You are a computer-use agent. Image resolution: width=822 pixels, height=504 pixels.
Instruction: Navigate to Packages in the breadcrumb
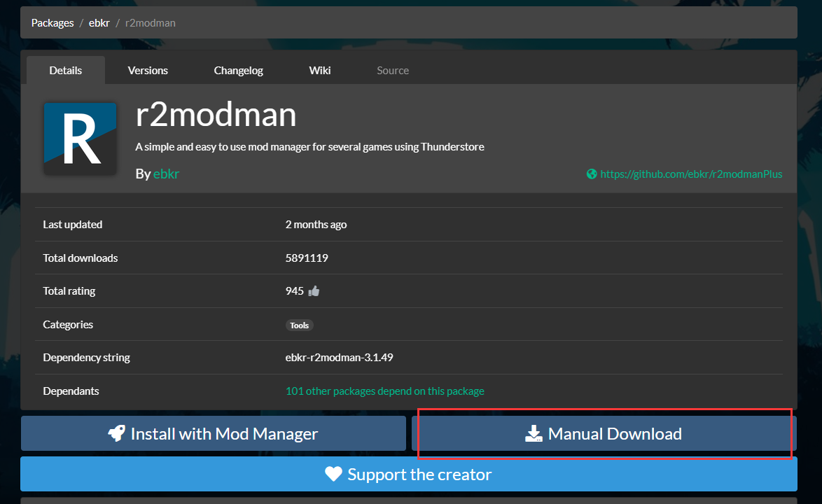click(x=53, y=23)
